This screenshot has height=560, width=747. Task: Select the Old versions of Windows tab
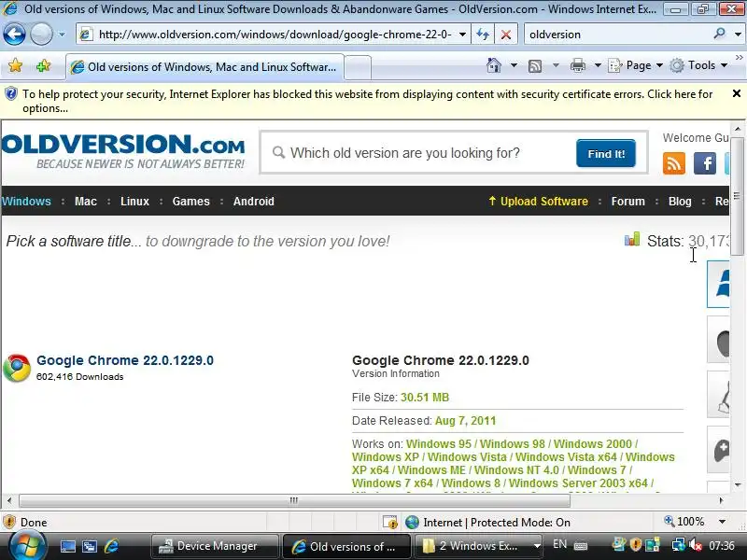coord(204,67)
